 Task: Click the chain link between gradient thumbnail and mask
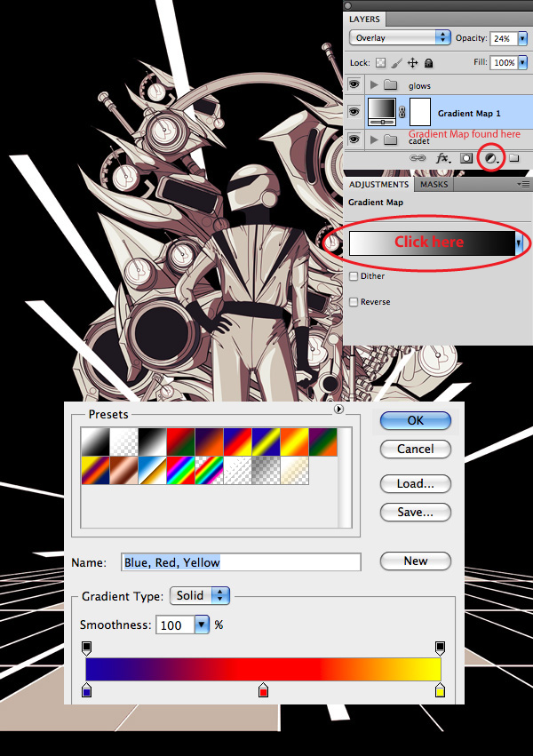click(x=402, y=113)
